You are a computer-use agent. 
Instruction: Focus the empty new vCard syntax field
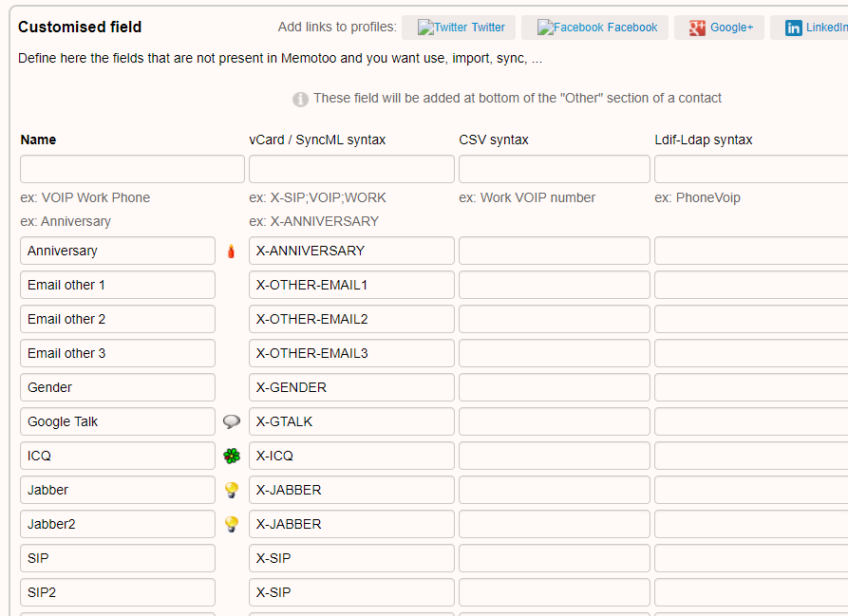[351, 169]
